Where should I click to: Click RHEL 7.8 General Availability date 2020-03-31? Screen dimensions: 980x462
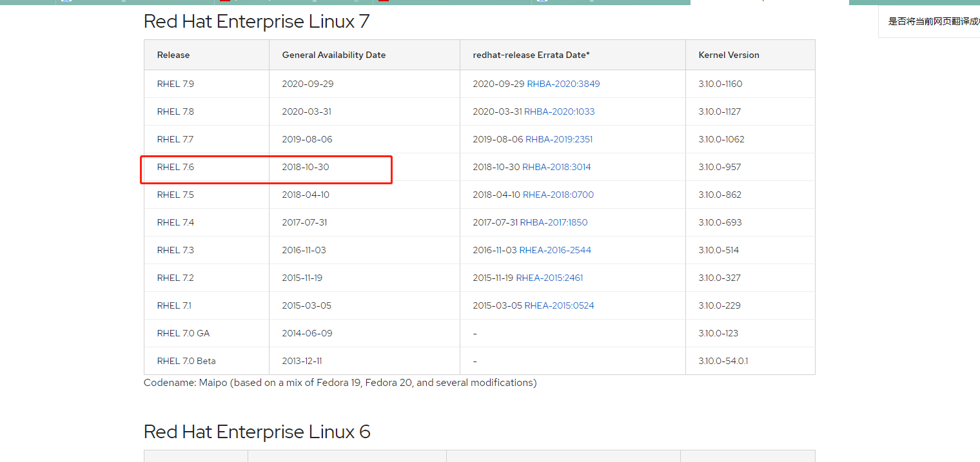pyautogui.click(x=306, y=111)
